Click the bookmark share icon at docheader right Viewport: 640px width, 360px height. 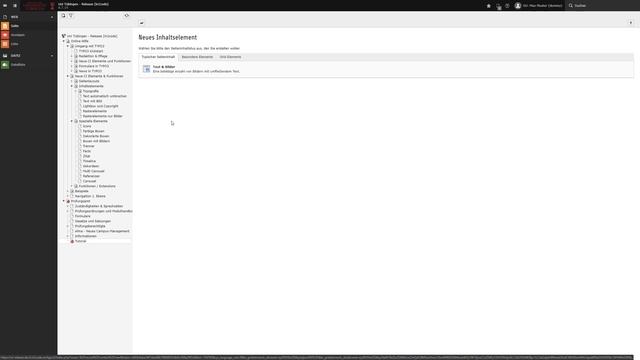[631, 23]
